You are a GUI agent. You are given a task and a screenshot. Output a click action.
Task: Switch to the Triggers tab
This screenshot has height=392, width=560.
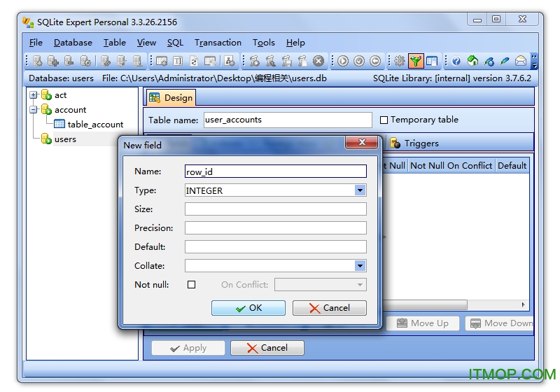414,143
